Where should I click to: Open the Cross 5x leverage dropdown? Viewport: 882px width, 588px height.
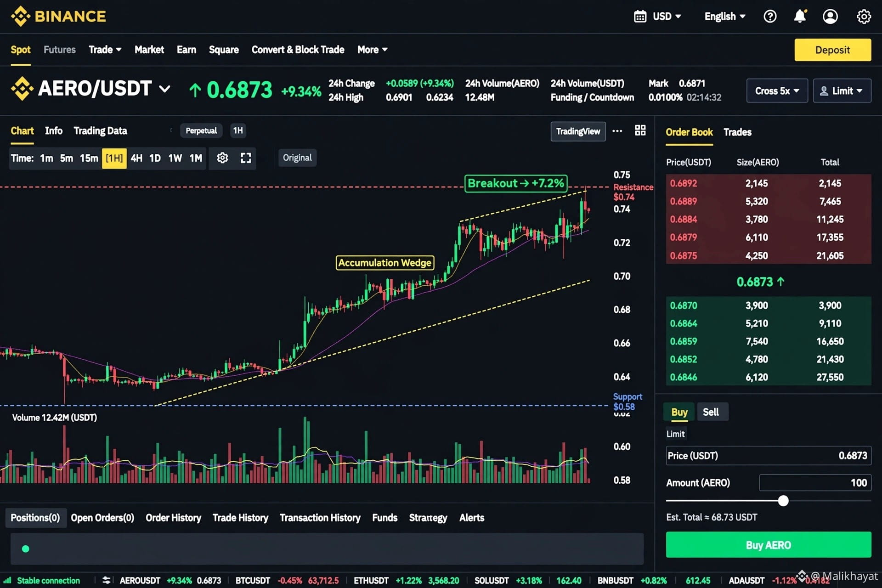click(x=777, y=91)
